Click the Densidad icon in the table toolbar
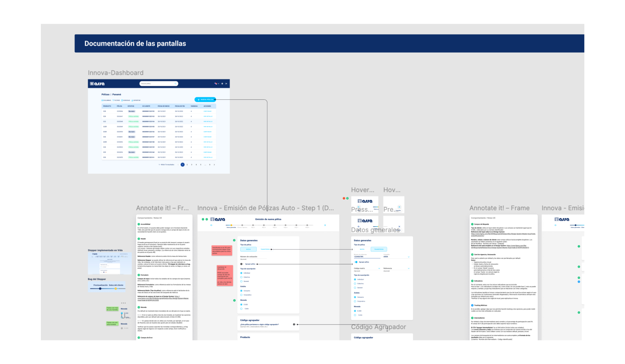This screenshot has height=364, width=625. [122, 100]
